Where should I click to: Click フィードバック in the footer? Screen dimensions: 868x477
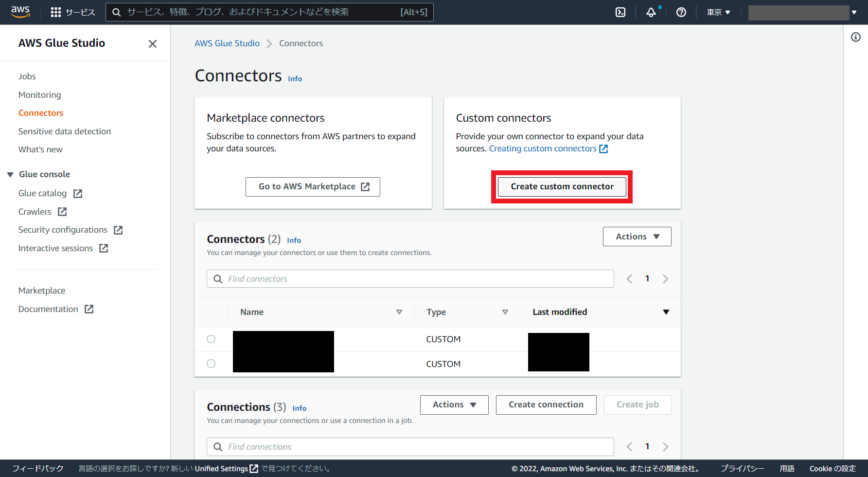[38, 469]
